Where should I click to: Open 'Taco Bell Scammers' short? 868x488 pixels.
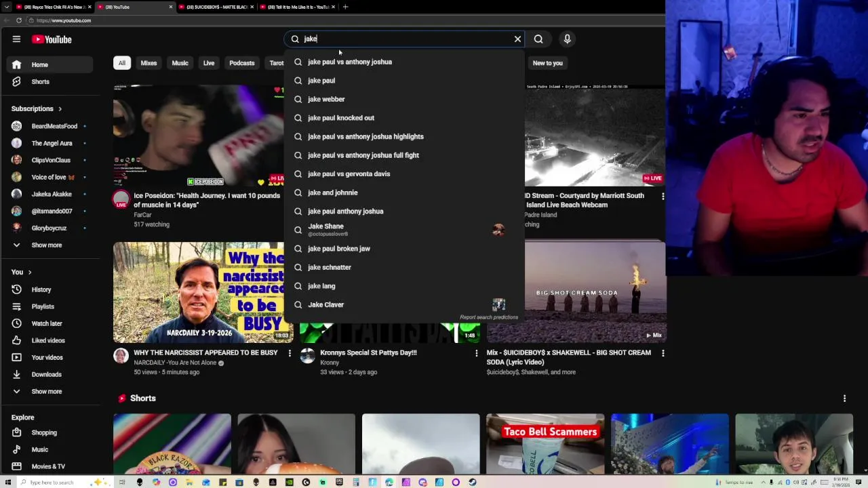[545, 444]
